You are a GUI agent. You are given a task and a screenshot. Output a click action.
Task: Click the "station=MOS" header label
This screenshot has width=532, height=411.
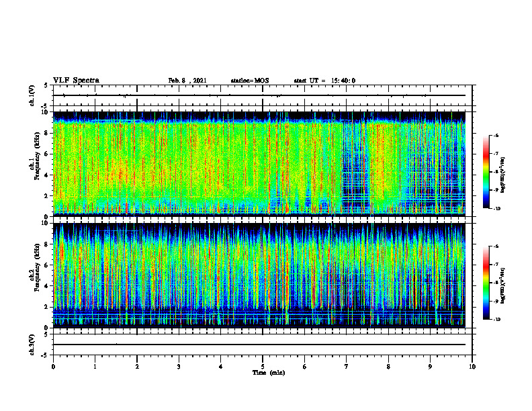click(250, 81)
